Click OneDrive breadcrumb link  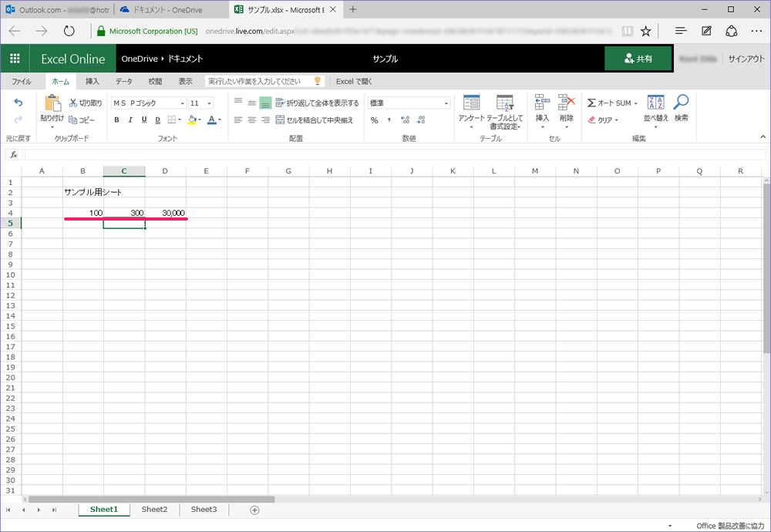pyautogui.click(x=140, y=59)
